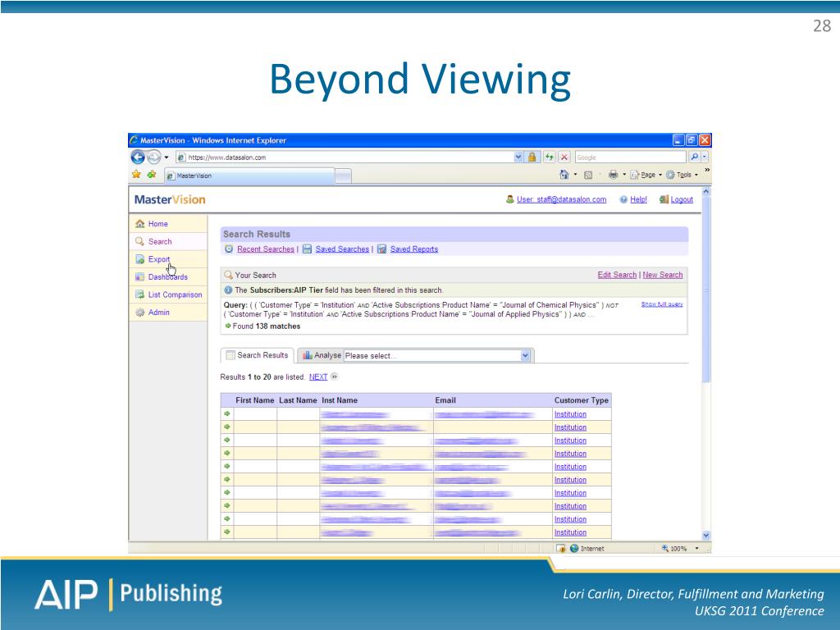Open the search provider dropdown arrow
Image resolution: width=840 pixels, height=630 pixels.
click(705, 157)
